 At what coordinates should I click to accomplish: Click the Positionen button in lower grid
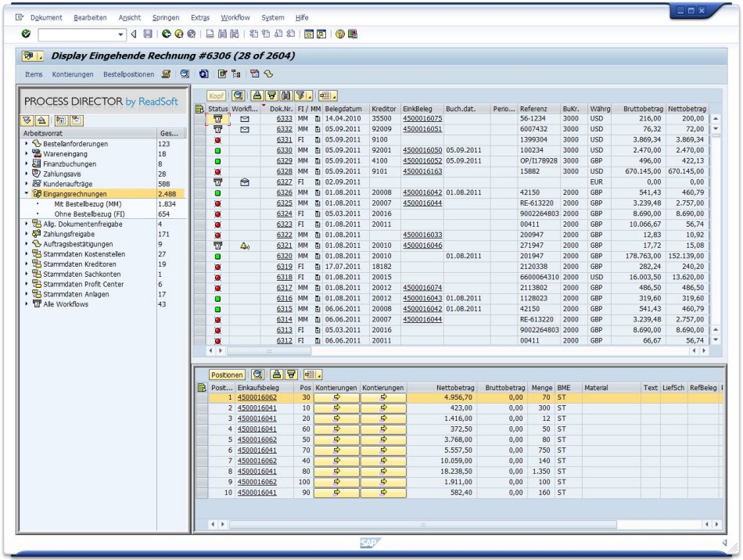pos(227,375)
